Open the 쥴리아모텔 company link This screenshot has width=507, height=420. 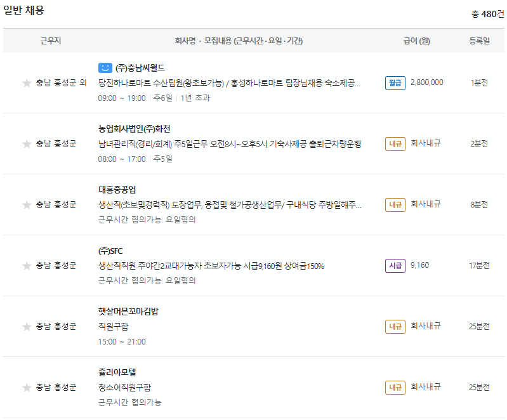[x=117, y=372]
